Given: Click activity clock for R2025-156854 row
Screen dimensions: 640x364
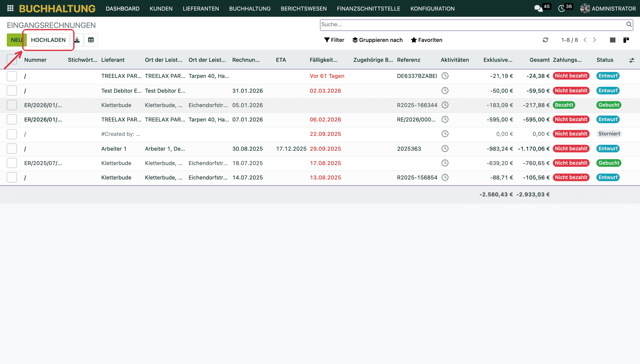Looking at the screenshot, I should point(445,178).
